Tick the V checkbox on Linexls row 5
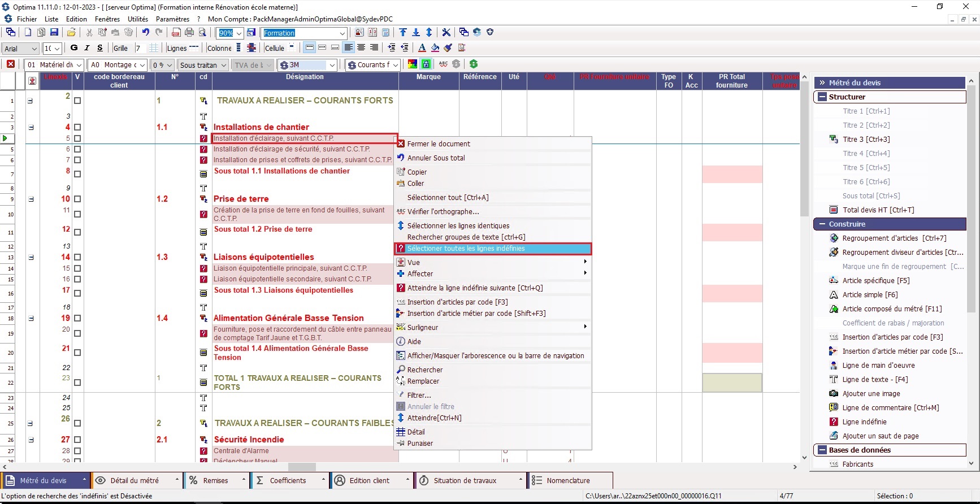 (x=77, y=138)
